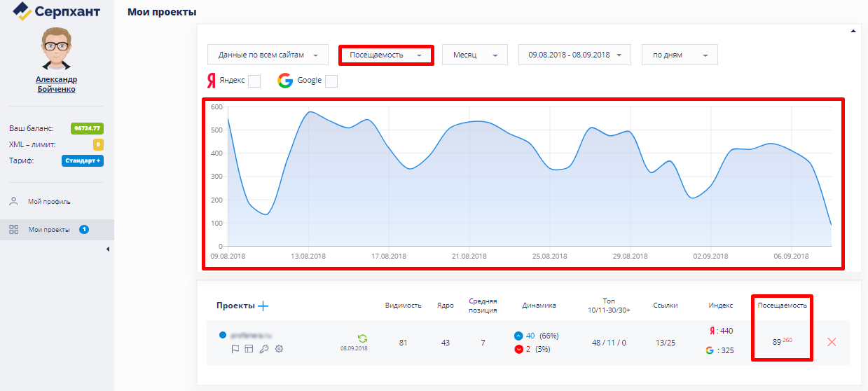This screenshot has width=868, height=391.
Task: Open the Данные по всем сайтам dropdown
Action: (268, 55)
